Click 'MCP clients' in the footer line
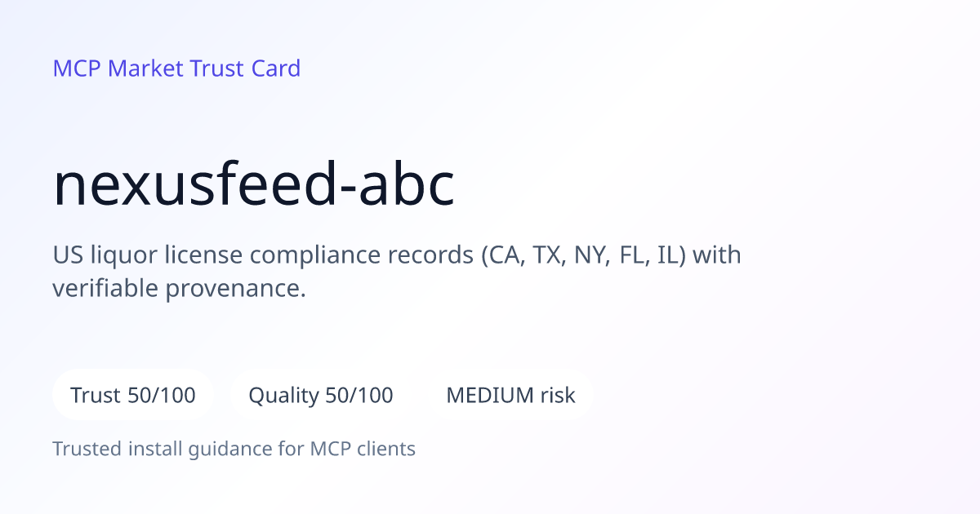980x514 pixels. (363, 449)
